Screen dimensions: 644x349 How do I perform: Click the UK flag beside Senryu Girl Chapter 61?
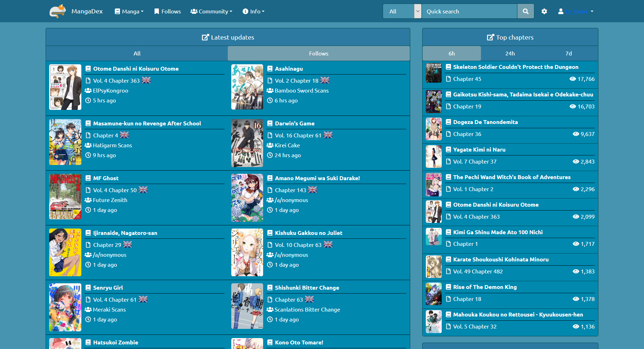click(143, 300)
